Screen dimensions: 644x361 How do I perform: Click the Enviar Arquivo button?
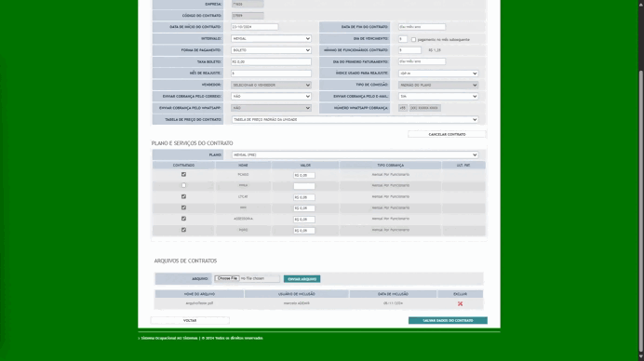(302, 279)
